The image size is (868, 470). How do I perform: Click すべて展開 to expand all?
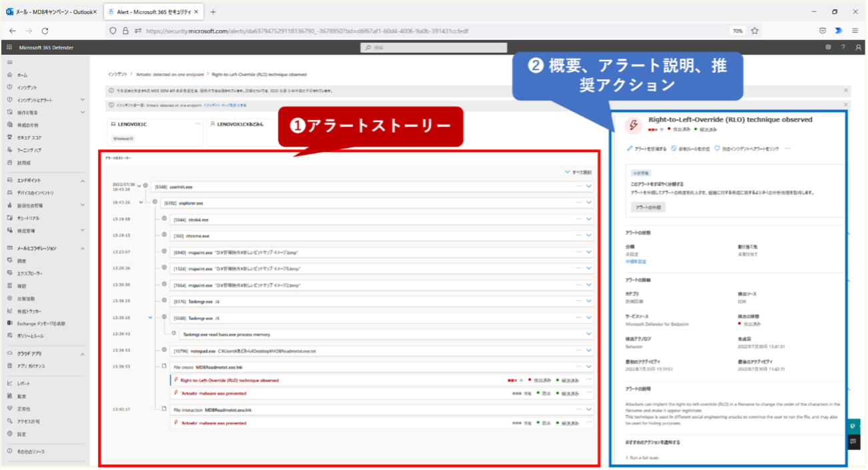578,172
